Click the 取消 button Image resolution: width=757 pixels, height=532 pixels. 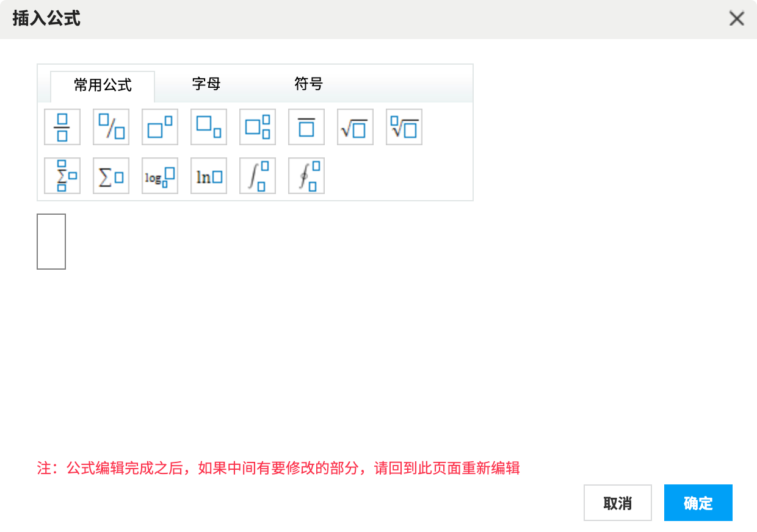[x=618, y=503]
